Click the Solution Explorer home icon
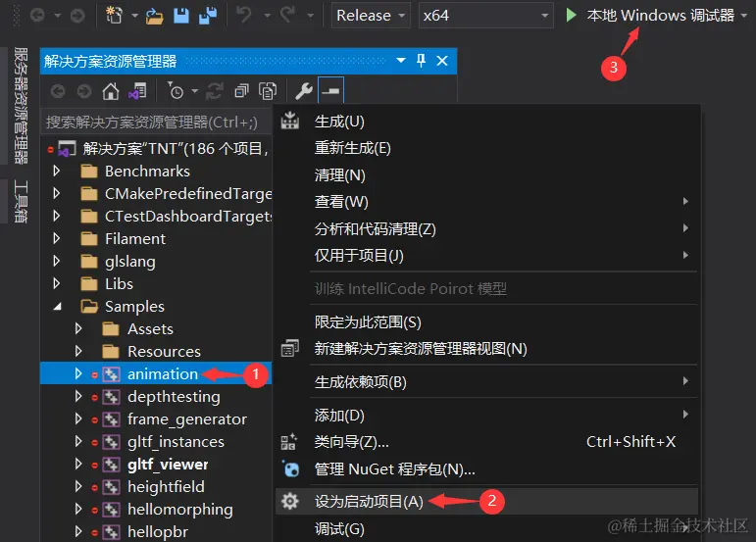This screenshot has height=542, width=756. tap(111, 90)
